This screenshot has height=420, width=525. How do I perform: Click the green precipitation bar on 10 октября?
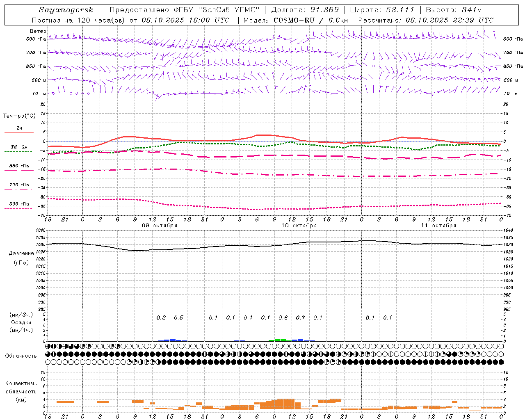pos(280,340)
